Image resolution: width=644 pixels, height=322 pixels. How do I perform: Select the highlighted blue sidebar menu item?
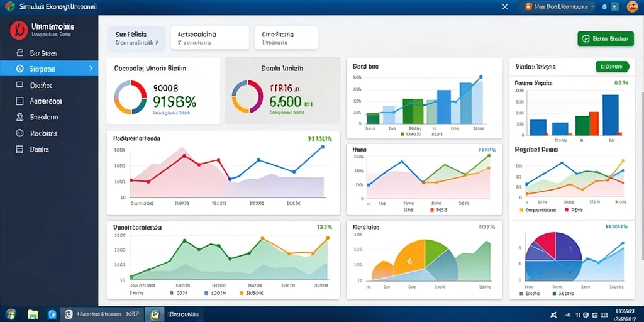point(49,69)
